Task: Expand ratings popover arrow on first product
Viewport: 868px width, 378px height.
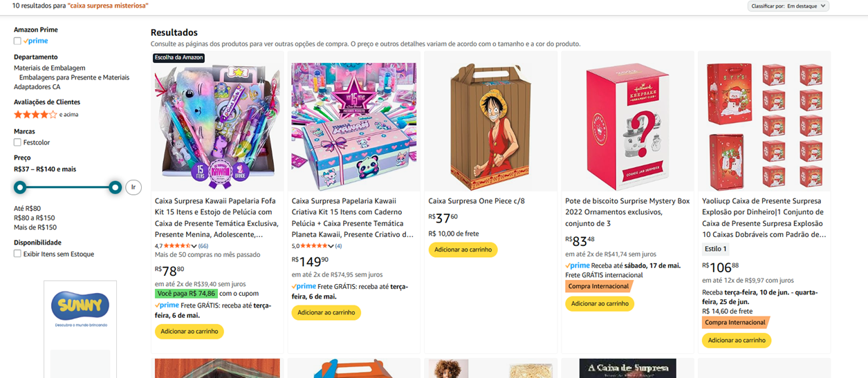Action: (194, 246)
